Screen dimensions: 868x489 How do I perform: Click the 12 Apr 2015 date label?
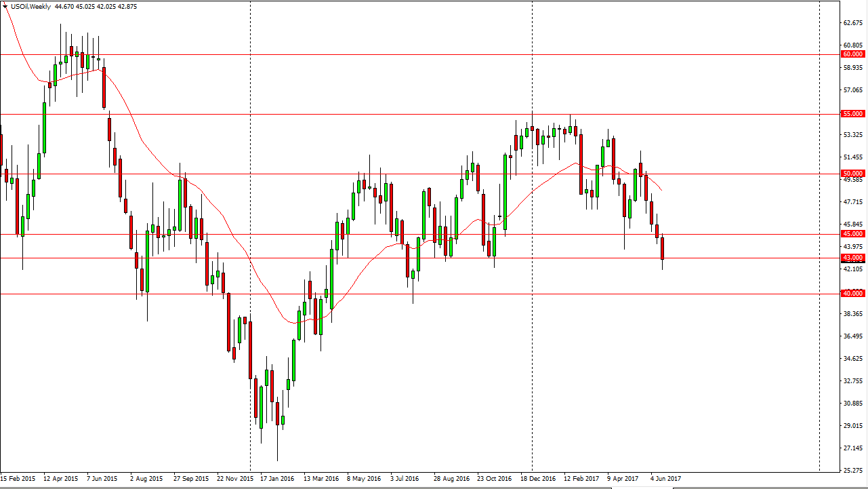[x=62, y=479]
